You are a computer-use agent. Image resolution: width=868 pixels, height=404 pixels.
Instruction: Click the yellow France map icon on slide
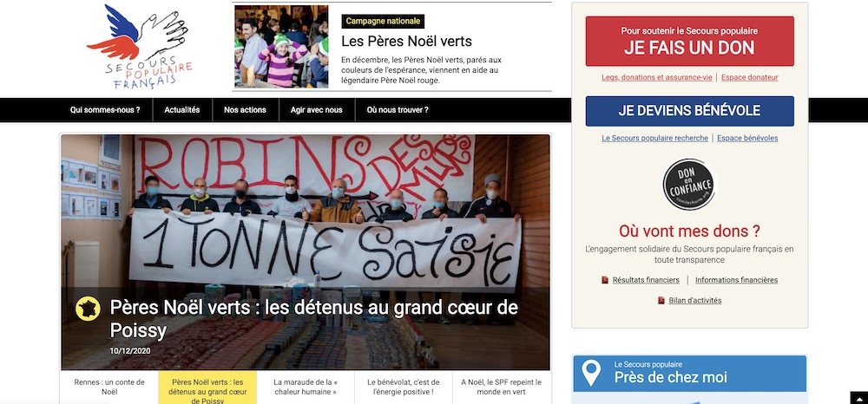tap(88, 309)
